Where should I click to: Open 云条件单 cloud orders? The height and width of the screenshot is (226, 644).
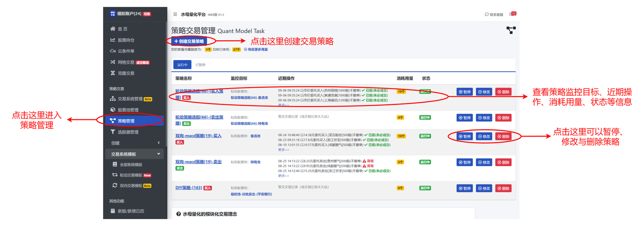point(126,51)
